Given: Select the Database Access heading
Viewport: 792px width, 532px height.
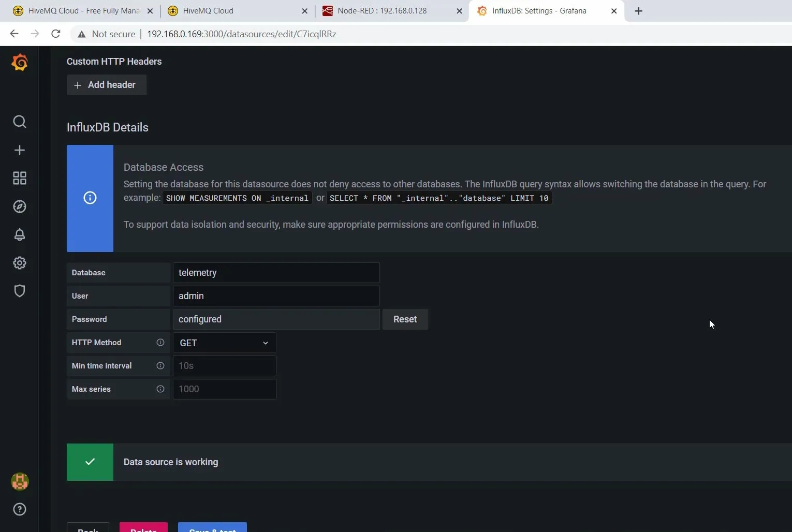Looking at the screenshot, I should click(164, 167).
